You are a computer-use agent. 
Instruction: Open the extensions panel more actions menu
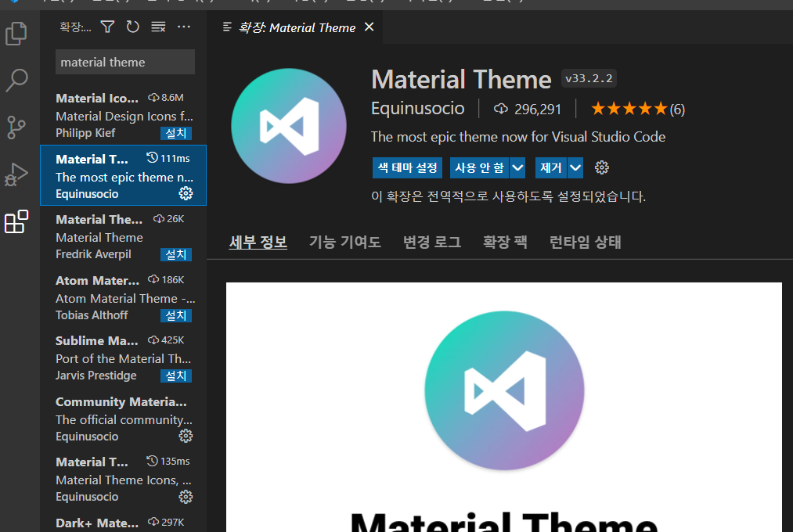point(184,27)
